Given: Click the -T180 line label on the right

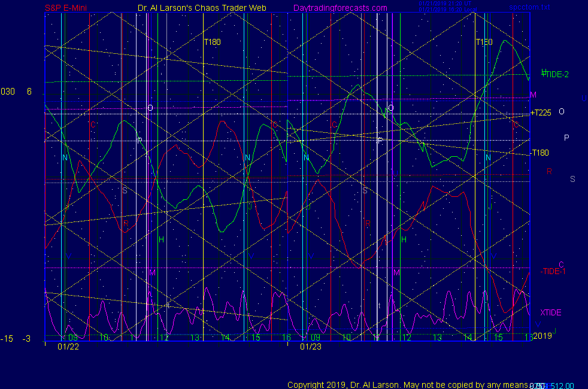Looking at the screenshot, I should [x=539, y=153].
